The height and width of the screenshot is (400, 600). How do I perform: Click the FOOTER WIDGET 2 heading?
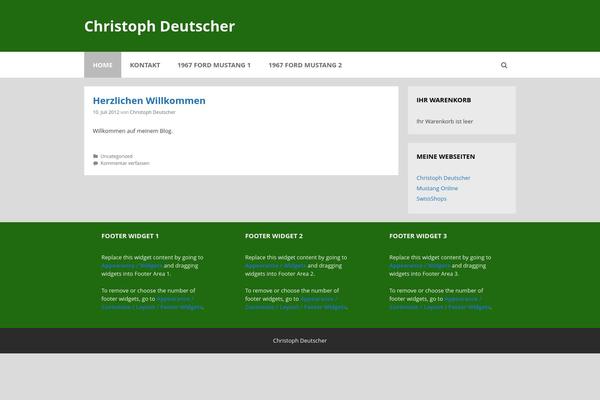click(274, 236)
